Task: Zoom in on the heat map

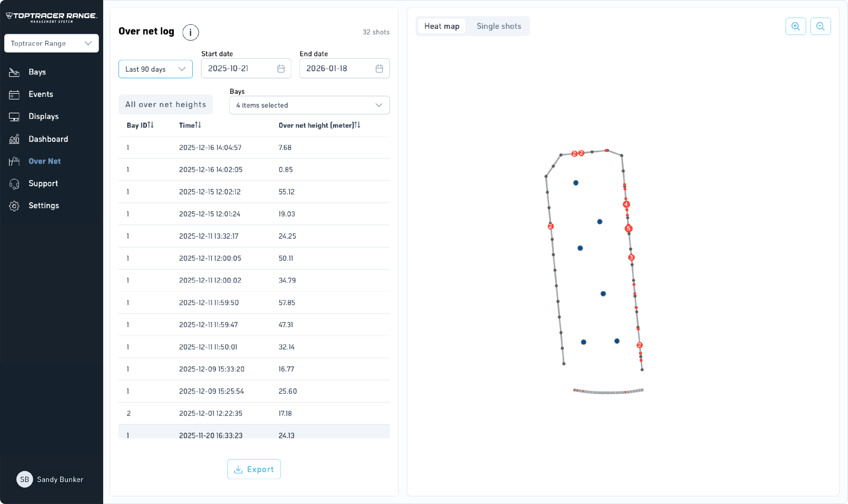Action: tap(795, 27)
